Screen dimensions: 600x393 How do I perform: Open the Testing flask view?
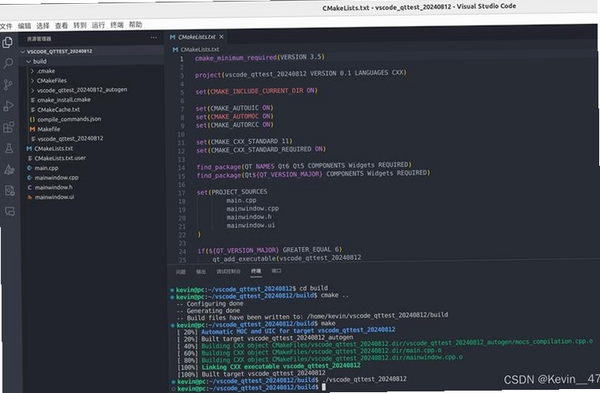9,148
